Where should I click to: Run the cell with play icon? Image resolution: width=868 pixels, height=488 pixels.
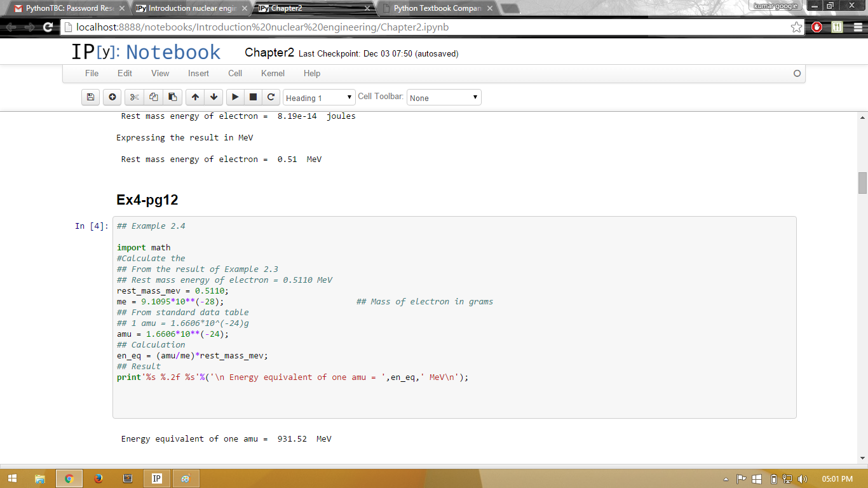pyautogui.click(x=235, y=97)
